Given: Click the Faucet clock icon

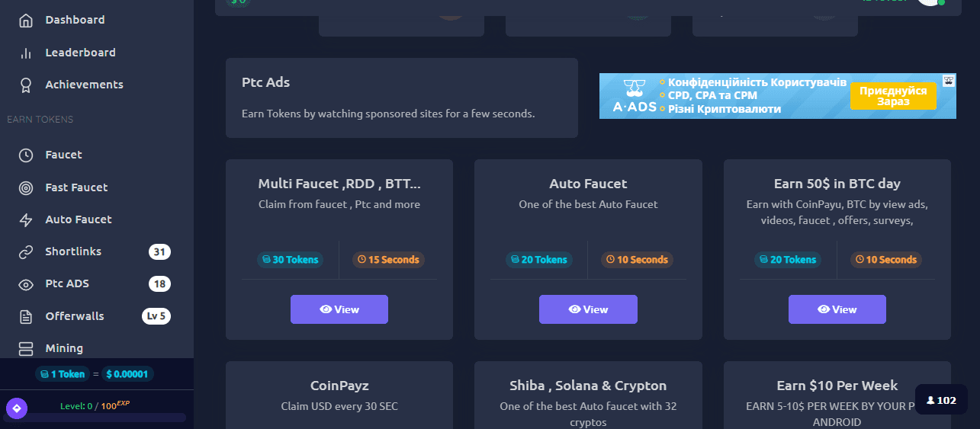Looking at the screenshot, I should tap(26, 155).
